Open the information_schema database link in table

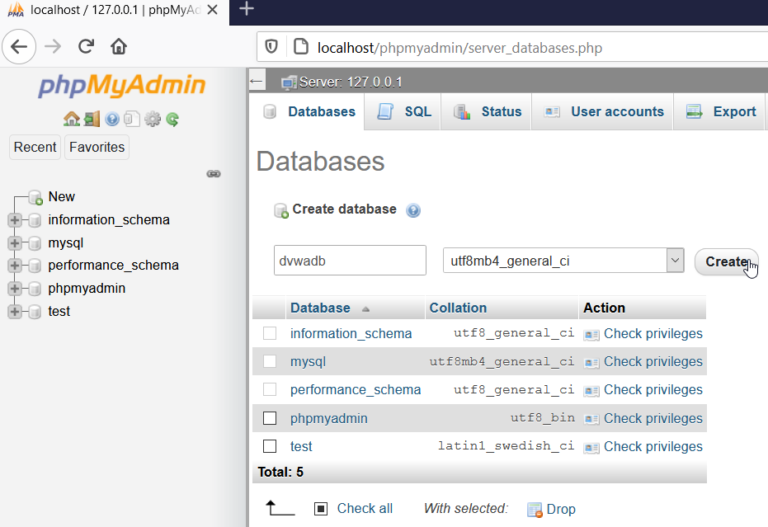point(351,334)
